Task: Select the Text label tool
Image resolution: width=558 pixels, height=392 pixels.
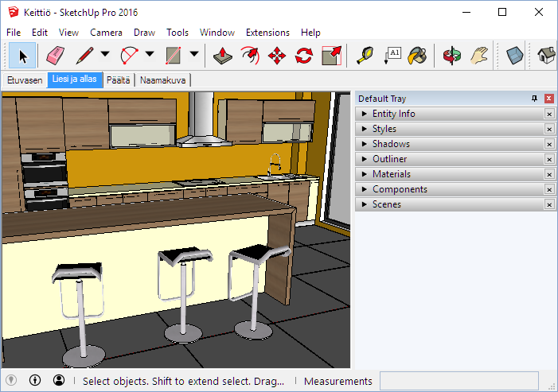Action: [392, 56]
